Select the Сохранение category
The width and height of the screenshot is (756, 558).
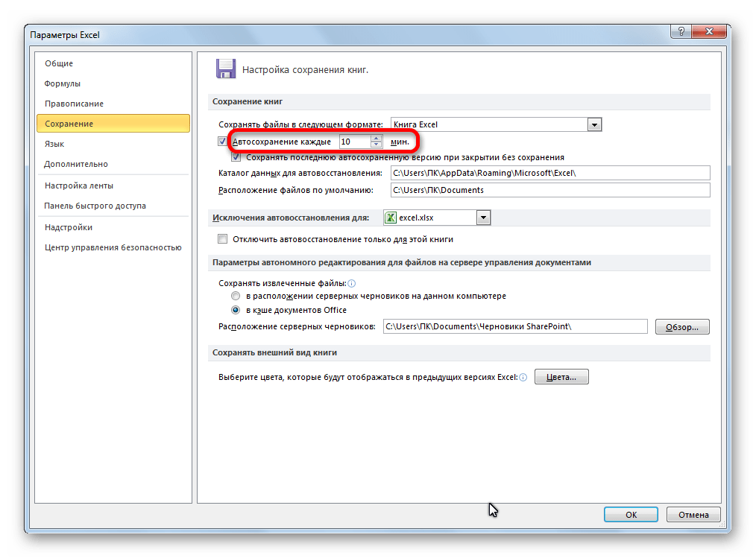pyautogui.click(x=113, y=124)
